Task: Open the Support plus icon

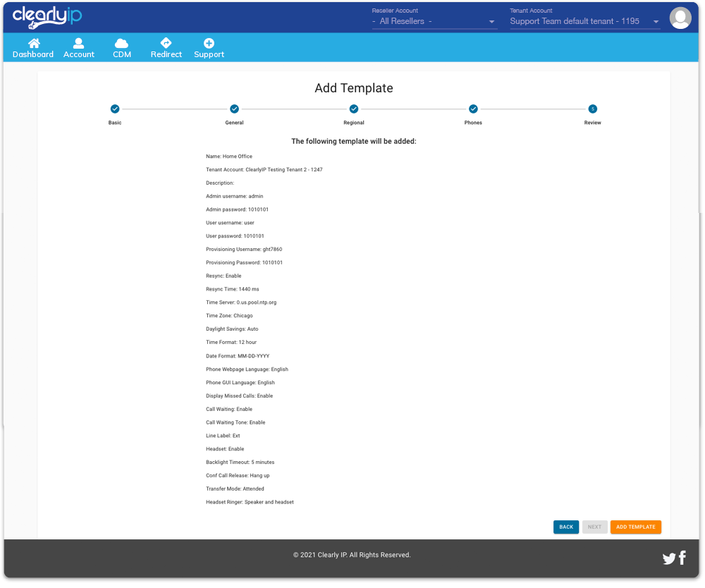Action: pos(209,44)
